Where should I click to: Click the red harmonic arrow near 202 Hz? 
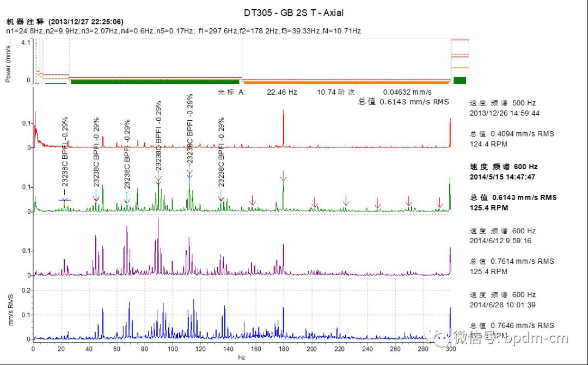[315, 203]
